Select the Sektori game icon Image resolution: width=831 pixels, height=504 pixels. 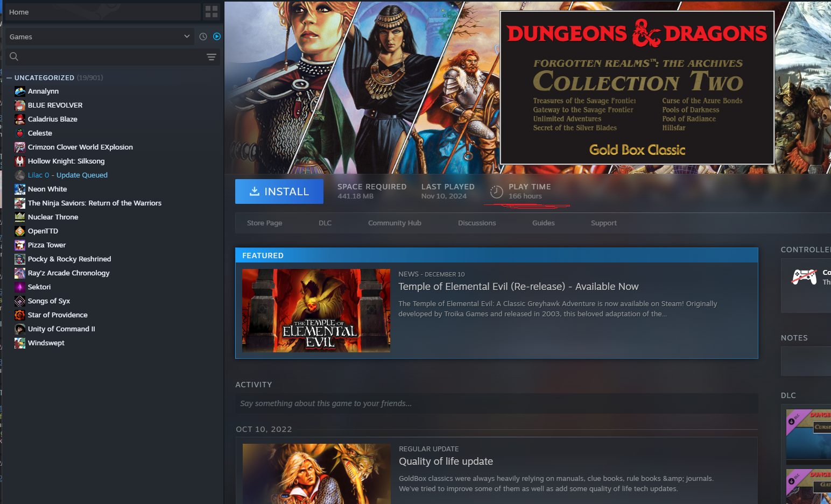pos(20,287)
